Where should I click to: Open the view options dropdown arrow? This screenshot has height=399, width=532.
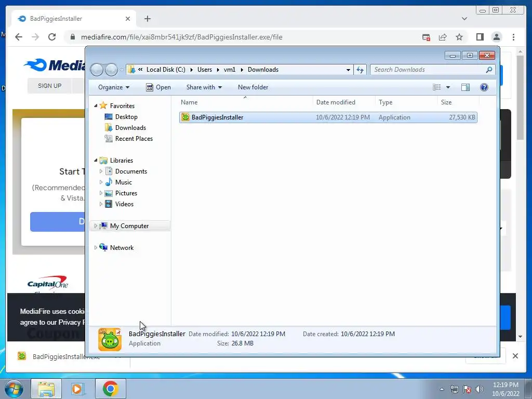(448, 87)
